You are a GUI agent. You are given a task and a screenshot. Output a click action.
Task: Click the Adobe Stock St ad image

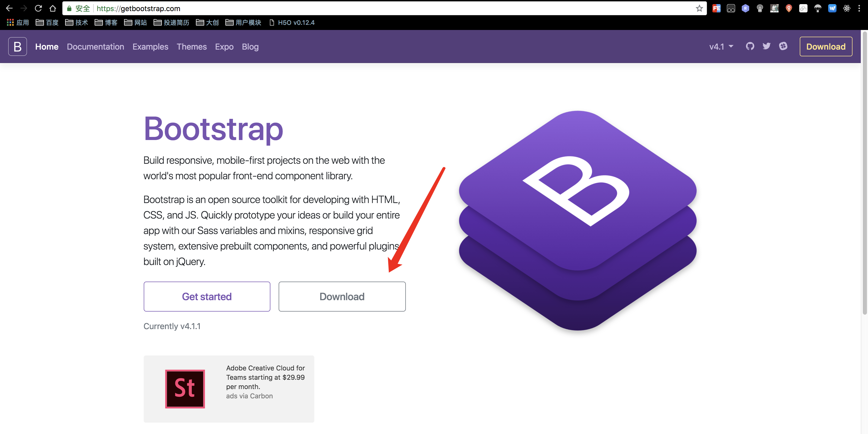(x=185, y=389)
